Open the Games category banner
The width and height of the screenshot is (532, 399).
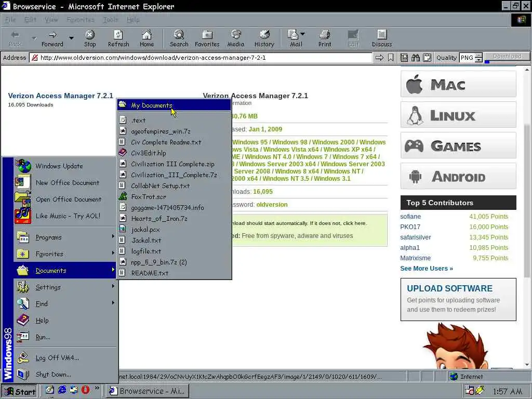(458, 145)
